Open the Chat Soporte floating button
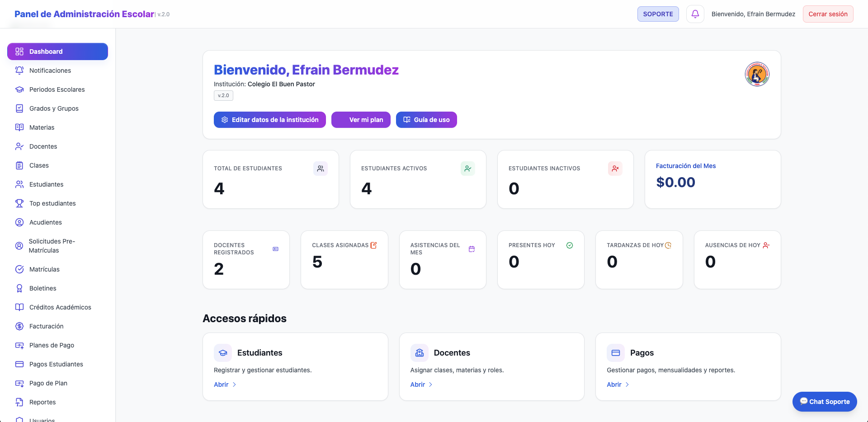 click(824, 402)
